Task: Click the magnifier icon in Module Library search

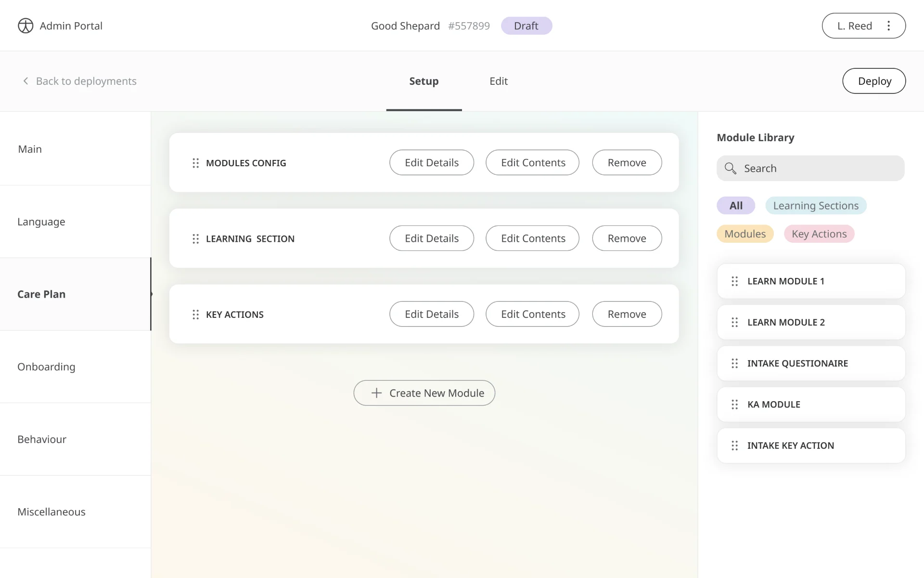Action: pyautogui.click(x=731, y=168)
